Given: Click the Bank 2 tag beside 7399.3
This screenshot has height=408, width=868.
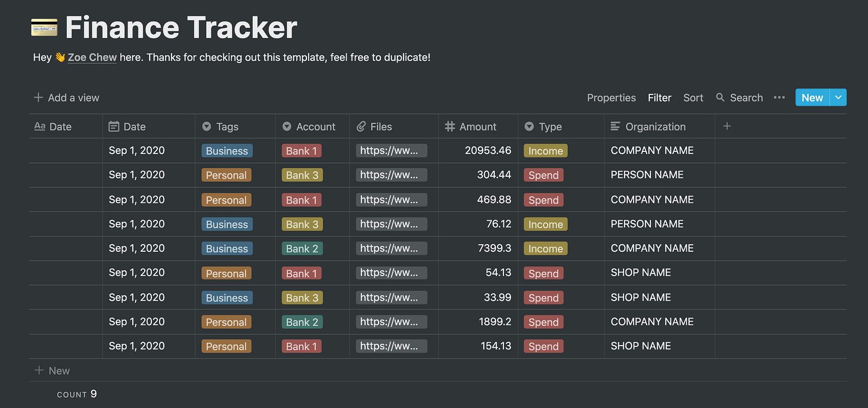Looking at the screenshot, I should [x=302, y=248].
